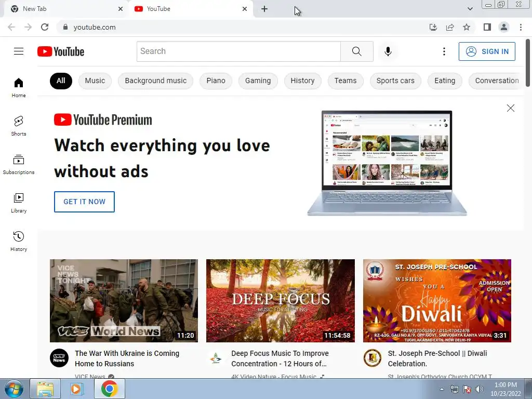
Task: View site info lock icon
Action: point(65,27)
